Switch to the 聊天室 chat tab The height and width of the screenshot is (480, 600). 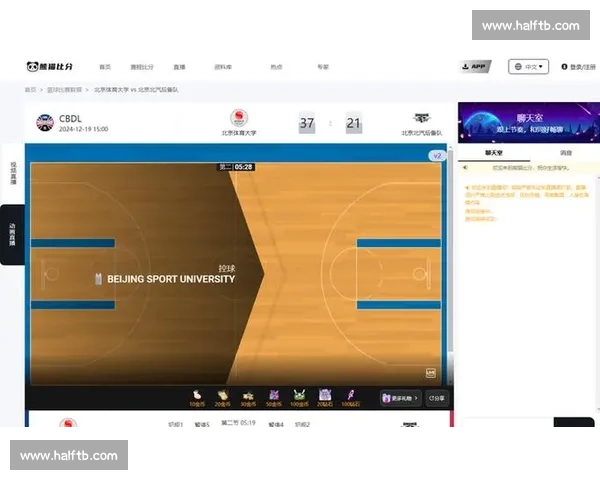click(x=493, y=153)
